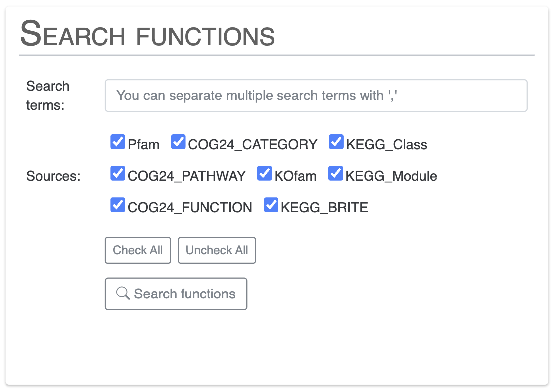Uncheck the COG24_FUNCTION source

pos(117,204)
